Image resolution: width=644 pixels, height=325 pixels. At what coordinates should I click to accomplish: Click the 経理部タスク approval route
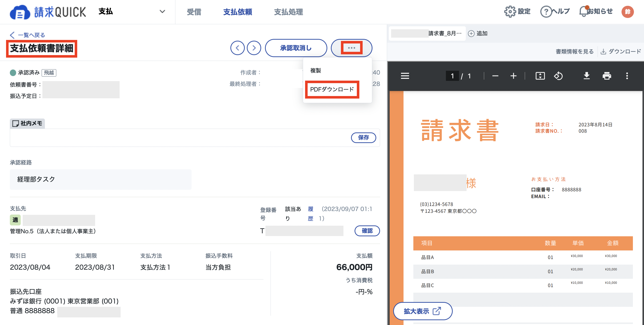coord(100,179)
